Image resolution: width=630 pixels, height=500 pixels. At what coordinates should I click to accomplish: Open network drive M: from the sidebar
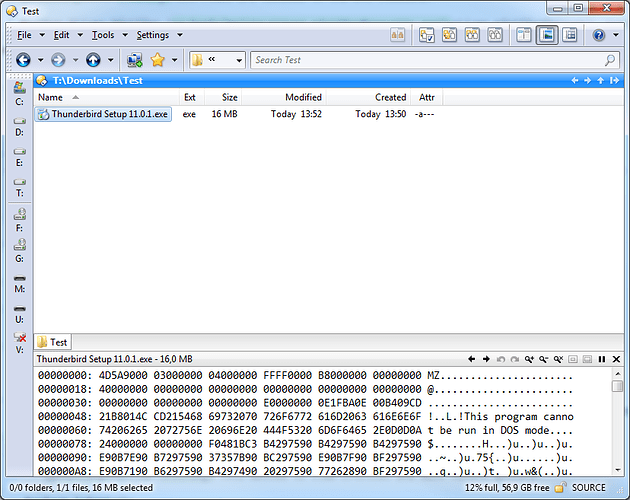pyautogui.click(x=19, y=284)
